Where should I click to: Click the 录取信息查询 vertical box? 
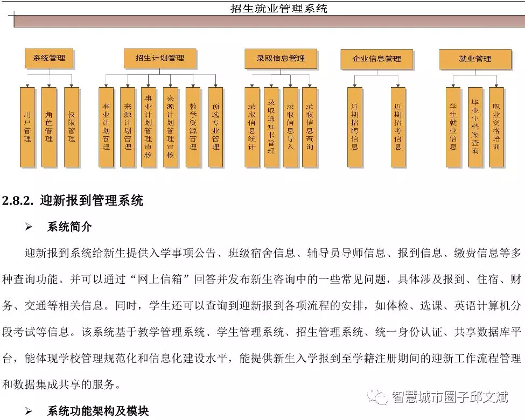pos(310,127)
